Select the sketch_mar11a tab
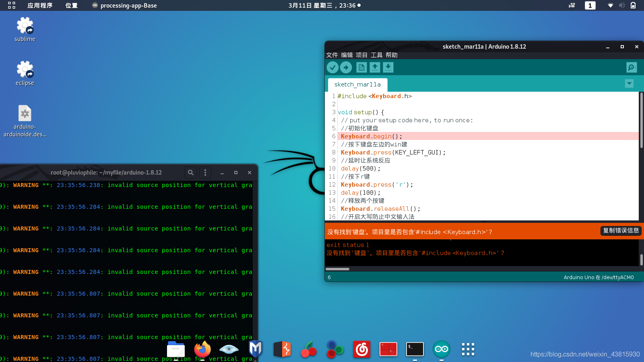 357,84
